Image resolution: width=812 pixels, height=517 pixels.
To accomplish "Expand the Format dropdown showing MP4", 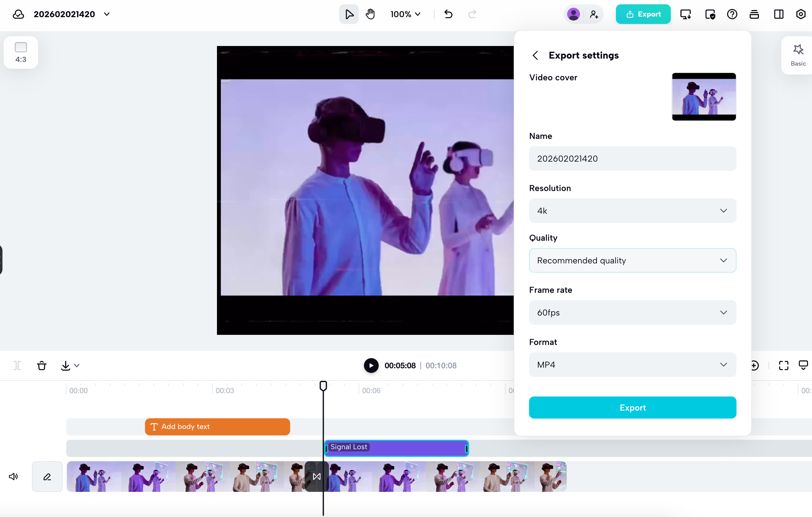I will (x=632, y=365).
